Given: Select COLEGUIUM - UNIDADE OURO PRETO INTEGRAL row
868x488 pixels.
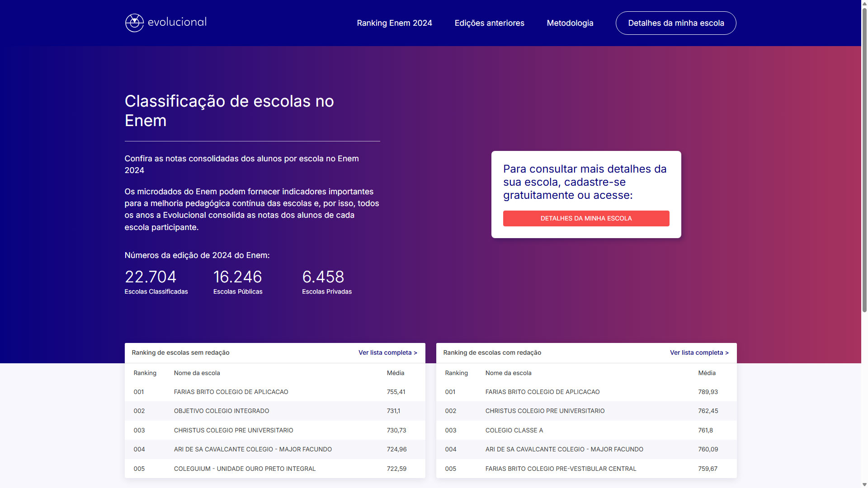Looking at the screenshot, I should coord(275,469).
